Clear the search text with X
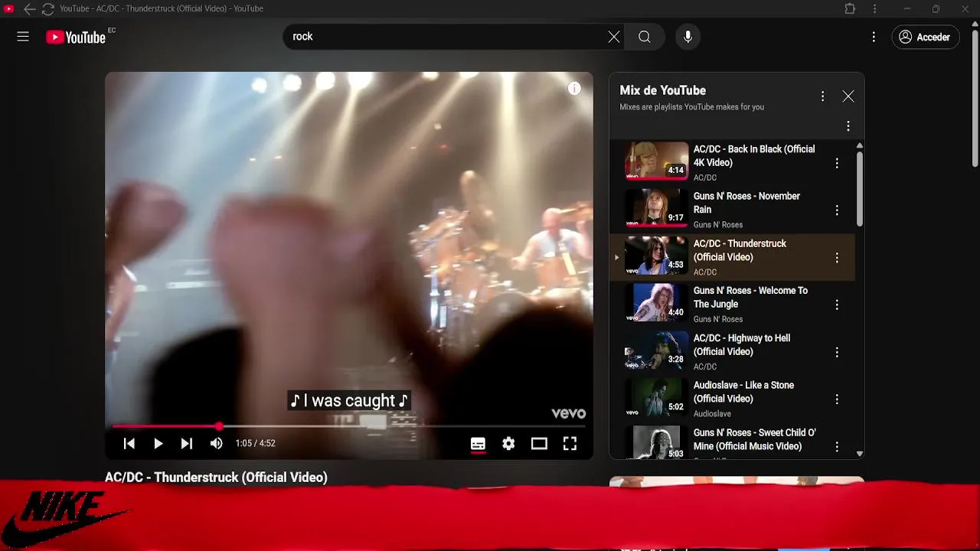 [x=614, y=37]
